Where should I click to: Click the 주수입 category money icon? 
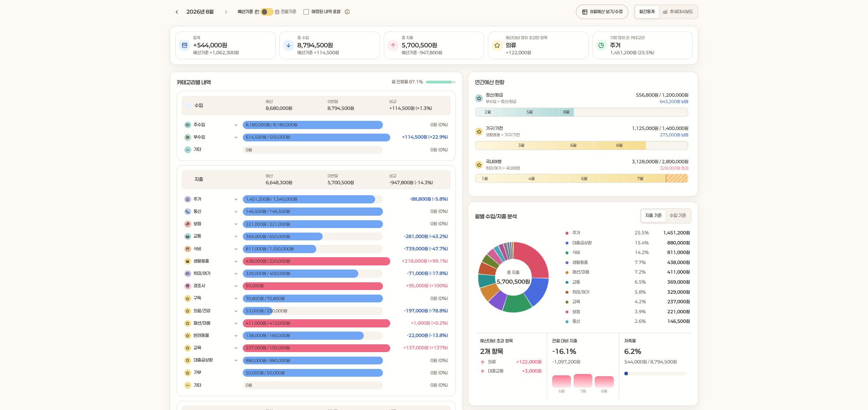click(x=188, y=125)
